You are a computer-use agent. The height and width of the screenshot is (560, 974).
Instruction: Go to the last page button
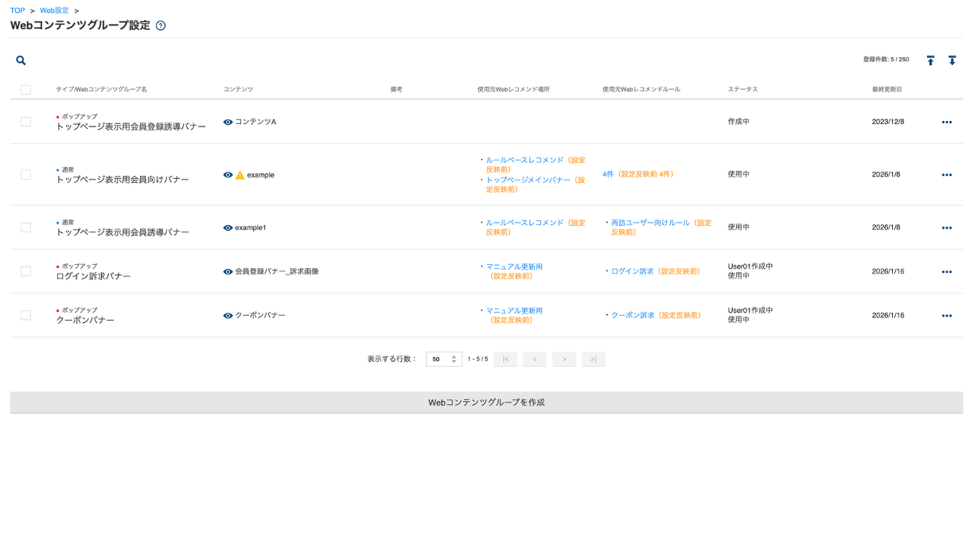point(594,359)
